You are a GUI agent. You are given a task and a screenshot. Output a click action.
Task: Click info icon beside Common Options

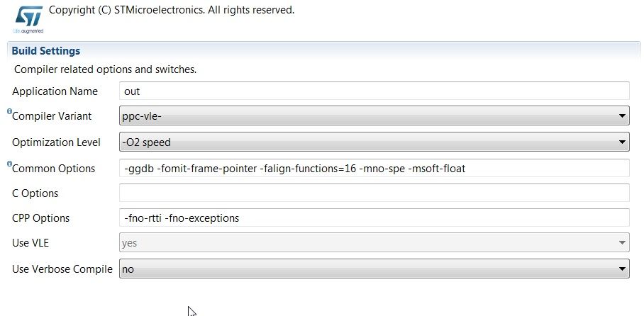(x=9, y=164)
